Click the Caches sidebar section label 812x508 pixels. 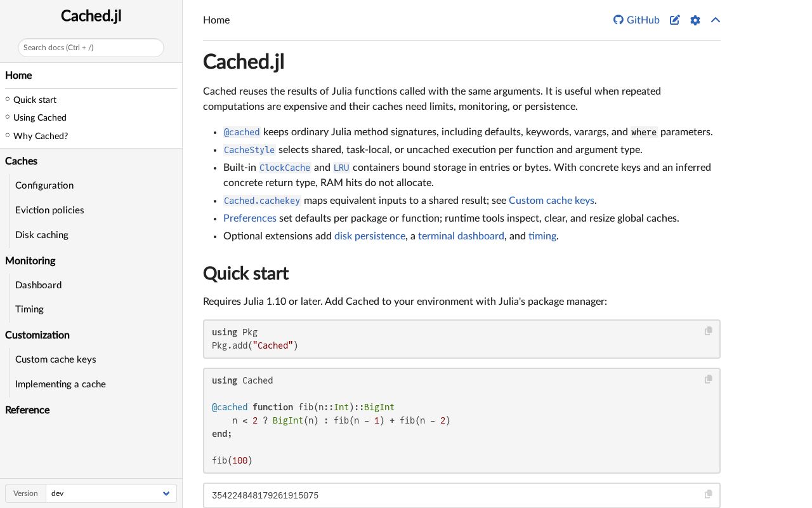click(x=21, y=161)
